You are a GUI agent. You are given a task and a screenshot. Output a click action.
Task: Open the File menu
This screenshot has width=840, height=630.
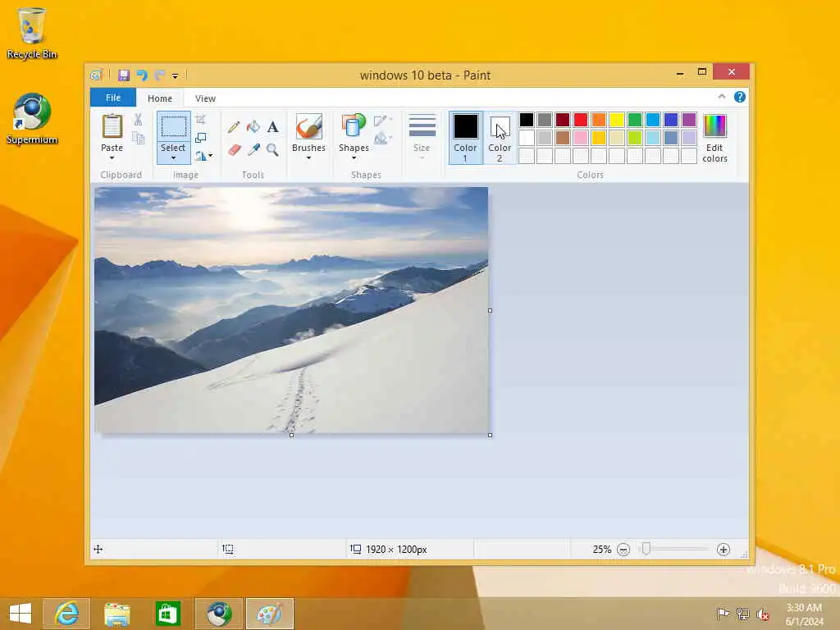click(x=113, y=98)
